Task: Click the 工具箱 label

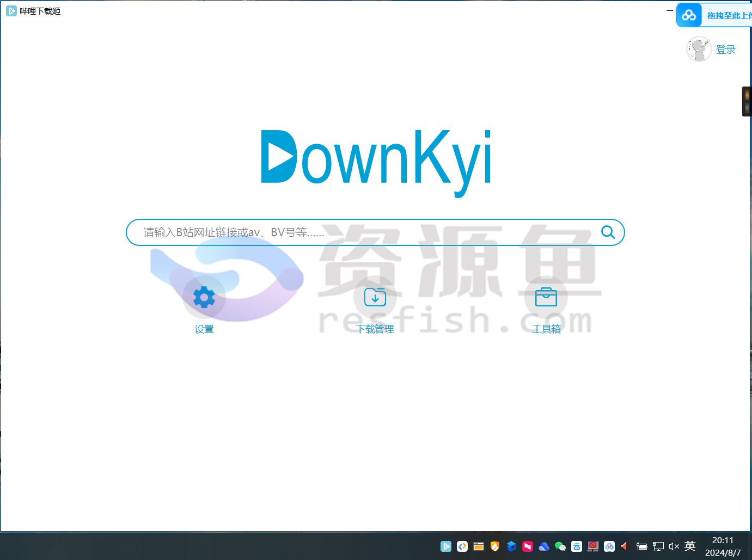Action: 546,329
